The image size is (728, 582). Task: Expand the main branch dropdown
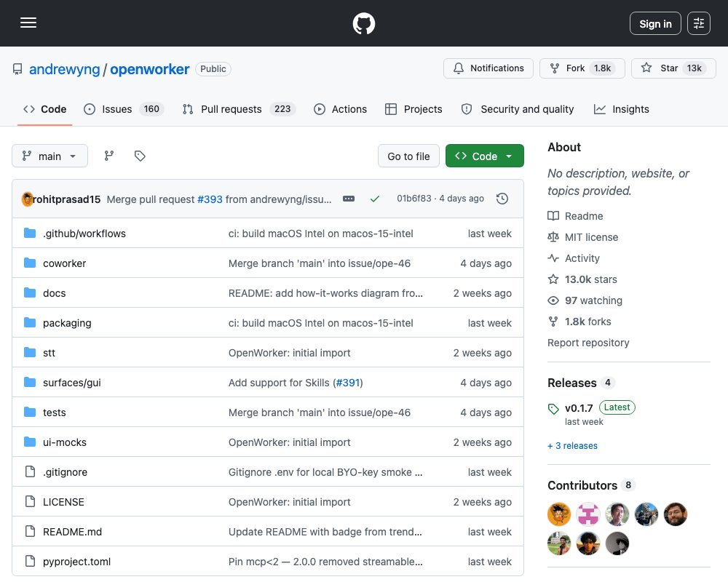50,156
